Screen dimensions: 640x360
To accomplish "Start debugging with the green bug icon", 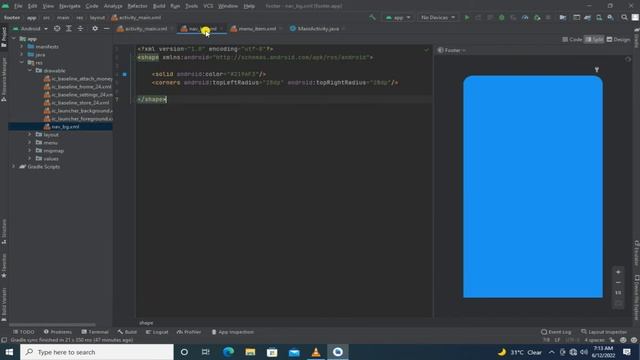I will tap(502, 18).
